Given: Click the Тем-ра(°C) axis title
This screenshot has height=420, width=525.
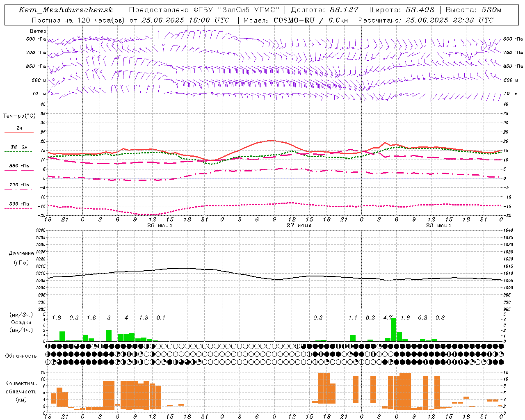Looking at the screenshot, I should click(19, 116).
